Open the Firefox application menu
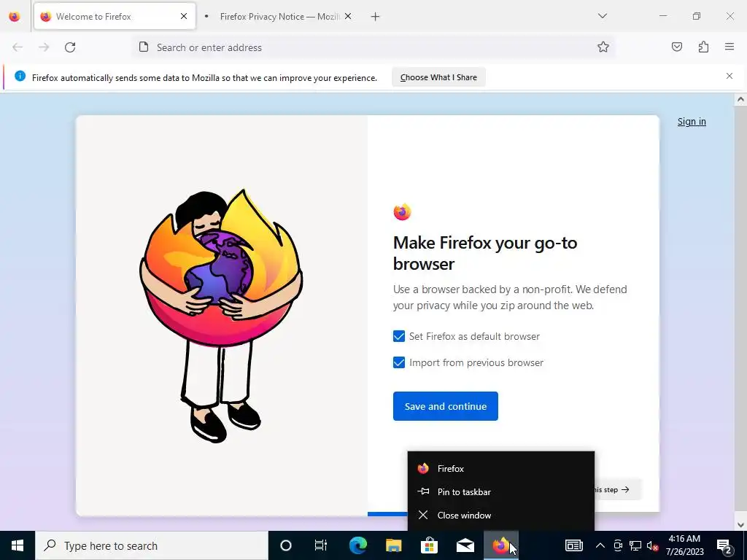This screenshot has height=560, width=747. click(729, 47)
